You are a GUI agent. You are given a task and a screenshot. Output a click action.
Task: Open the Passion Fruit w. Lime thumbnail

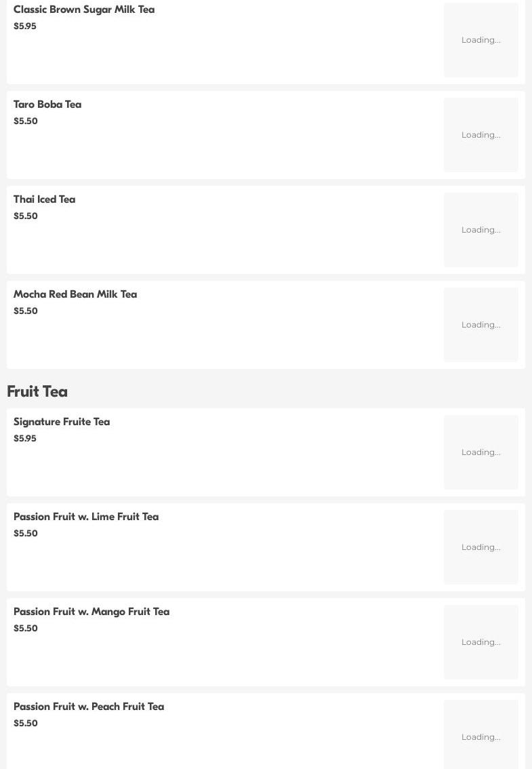pos(480,547)
